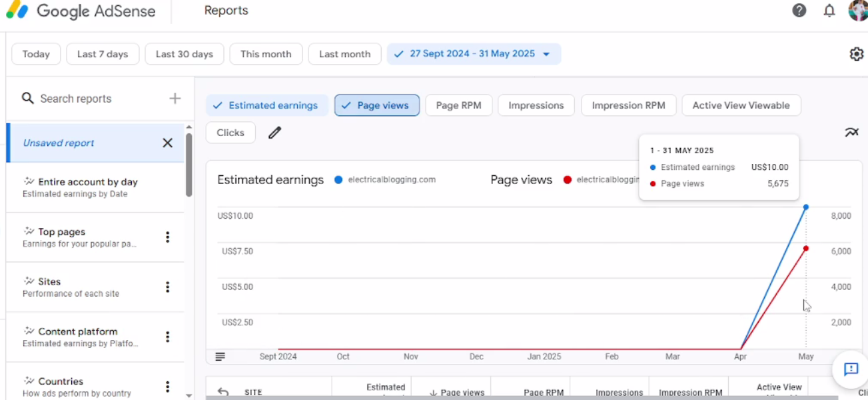
Task: Open report settings gear icon
Action: pos(857,54)
